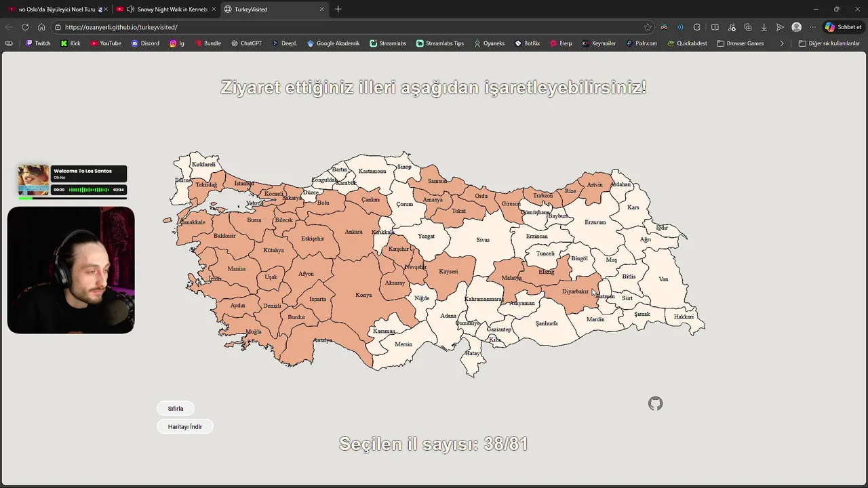
Task: Click the webcam video thumbnail
Action: 71,270
